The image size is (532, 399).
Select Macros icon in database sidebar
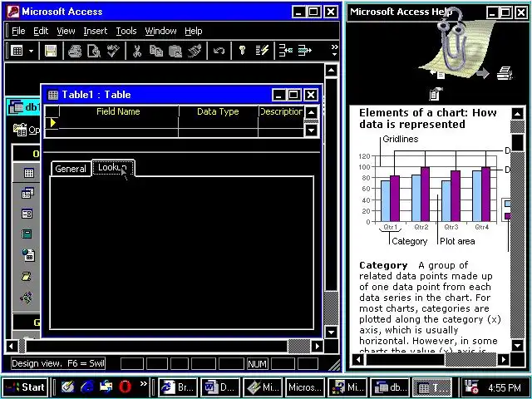pyautogui.click(x=26, y=277)
